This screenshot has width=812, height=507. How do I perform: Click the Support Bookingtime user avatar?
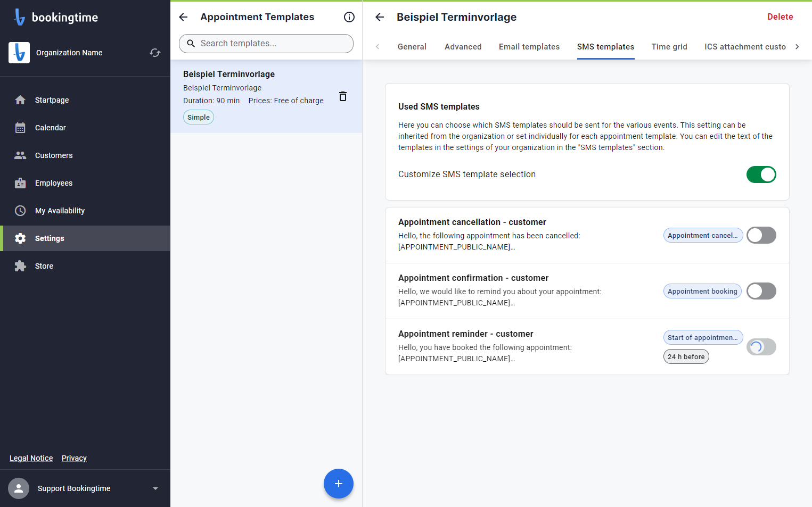tap(19, 488)
